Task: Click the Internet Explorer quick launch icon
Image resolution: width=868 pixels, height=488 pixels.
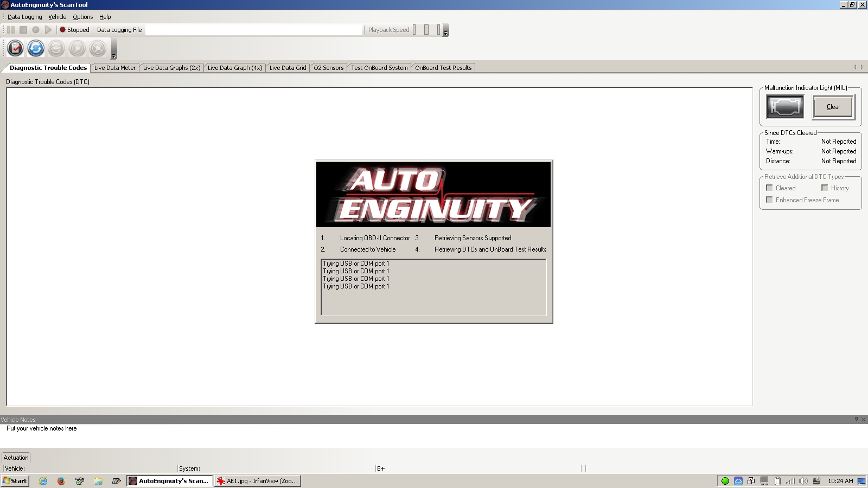Action: [x=43, y=481]
